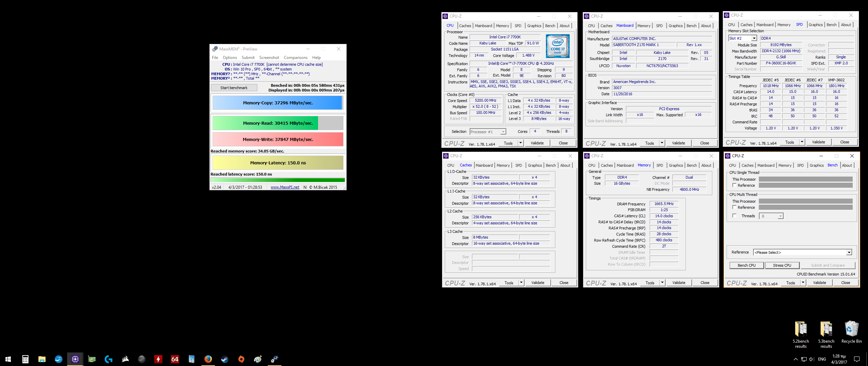
Task: Click the yellow Memory-Latency result bar
Action: (278, 163)
